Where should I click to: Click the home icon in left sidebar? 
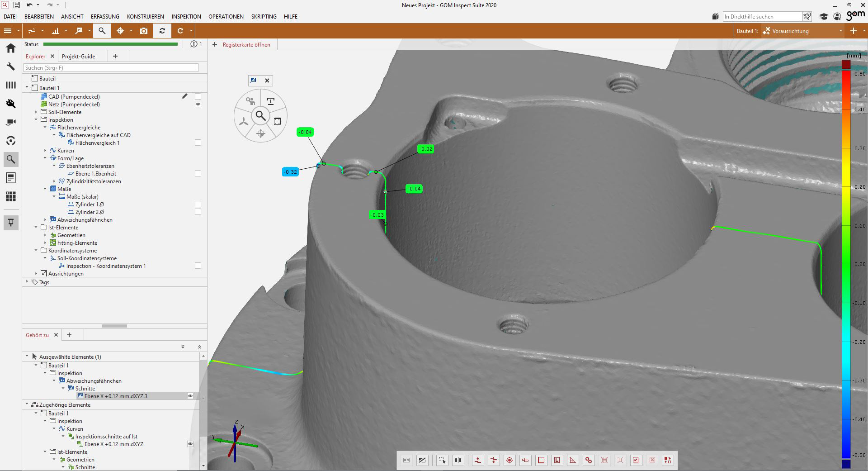(x=11, y=48)
